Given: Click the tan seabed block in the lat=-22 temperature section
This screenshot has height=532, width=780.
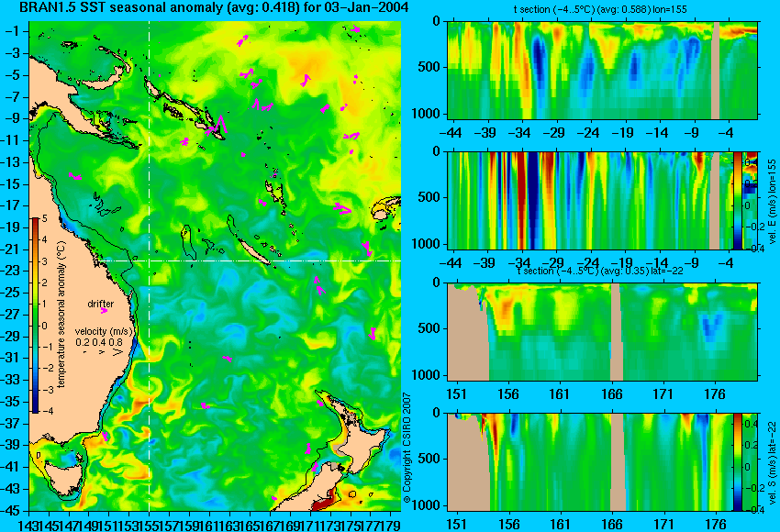Looking at the screenshot, I should click(x=468, y=332).
